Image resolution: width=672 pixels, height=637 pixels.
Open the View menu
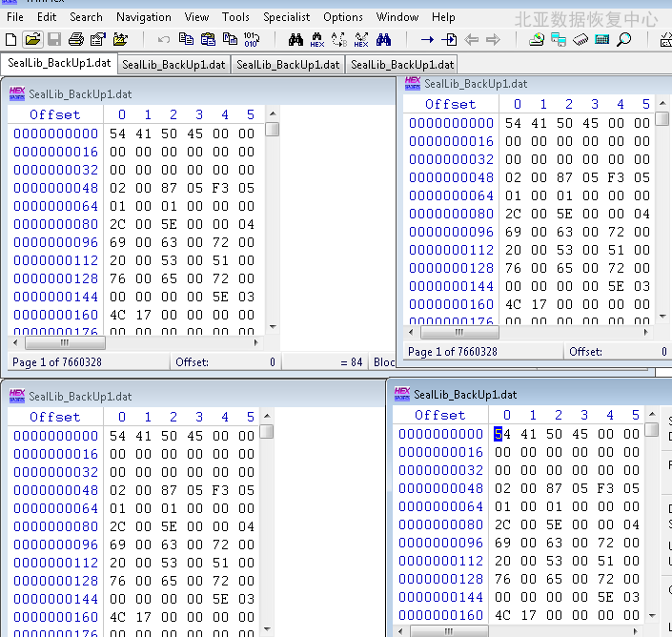click(x=196, y=17)
